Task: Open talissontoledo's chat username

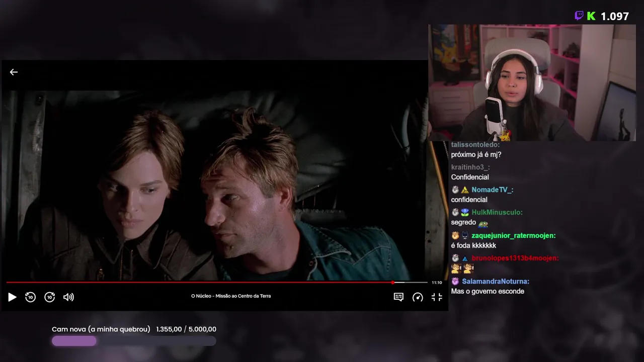Action: pyautogui.click(x=475, y=145)
